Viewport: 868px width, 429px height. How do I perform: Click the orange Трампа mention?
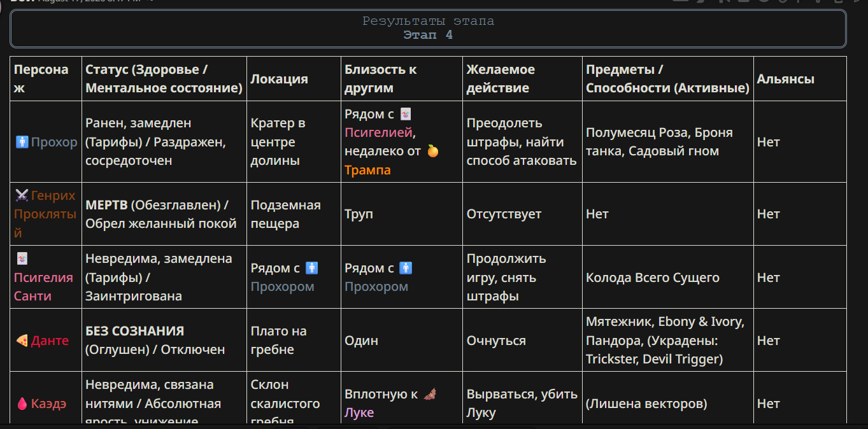367,170
